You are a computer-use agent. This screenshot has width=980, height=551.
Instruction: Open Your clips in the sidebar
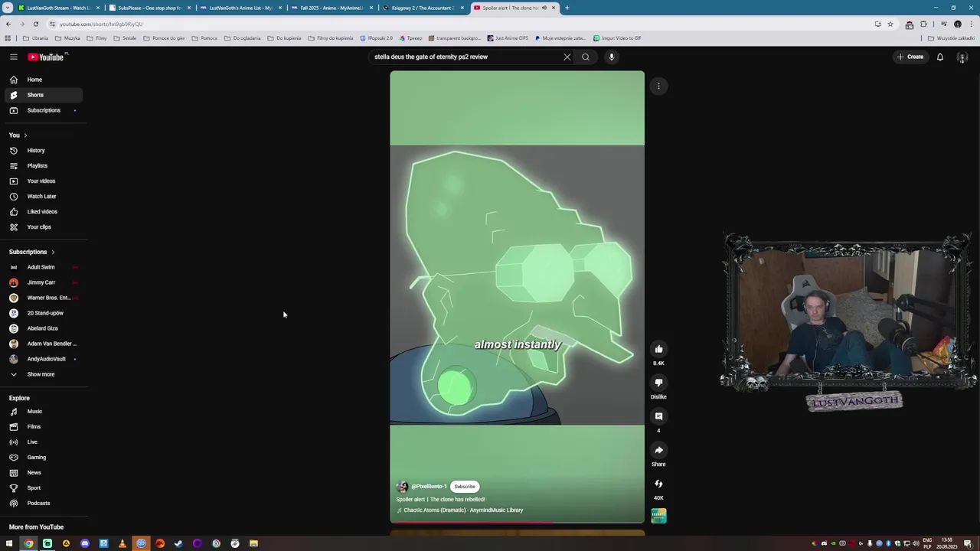(43, 227)
